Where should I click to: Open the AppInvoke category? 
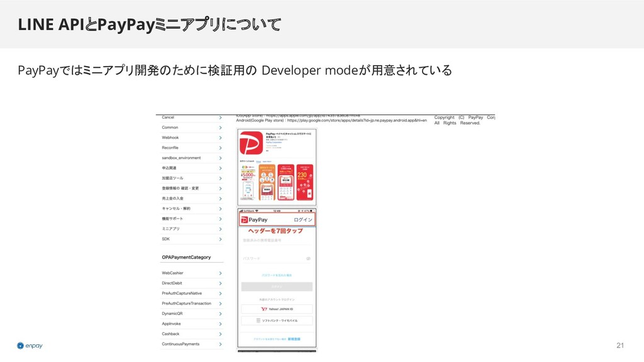point(192,324)
